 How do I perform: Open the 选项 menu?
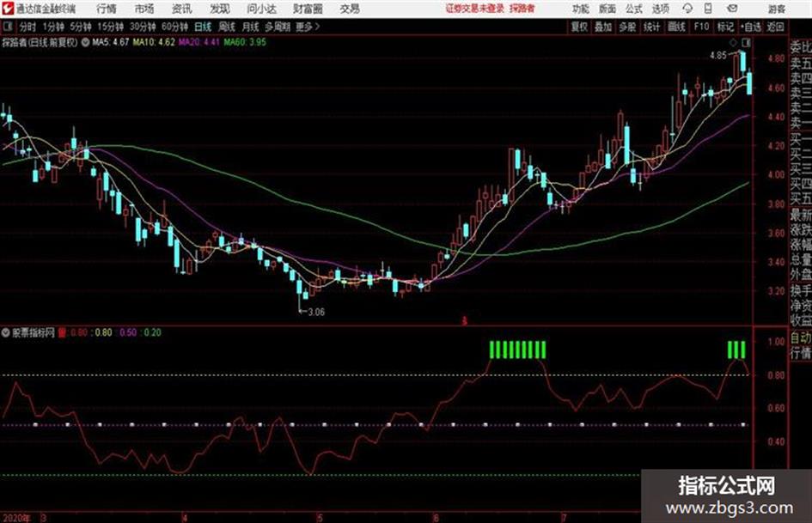660,9
